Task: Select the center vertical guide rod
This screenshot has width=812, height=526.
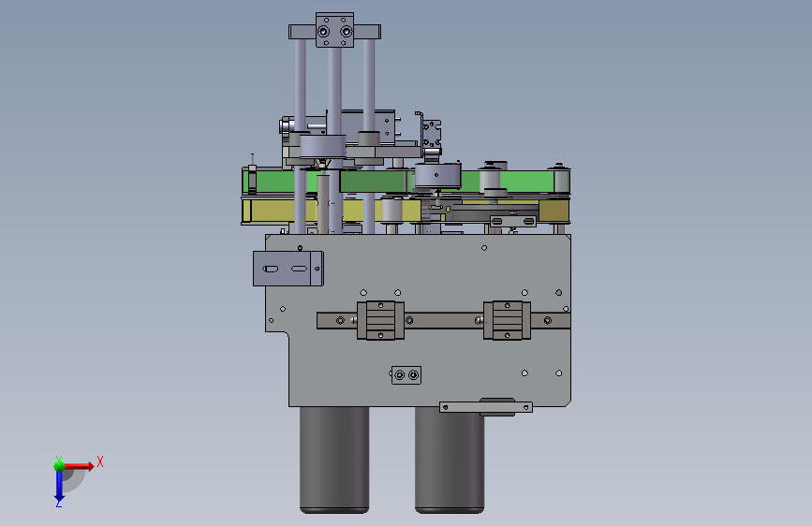Action: click(334, 139)
